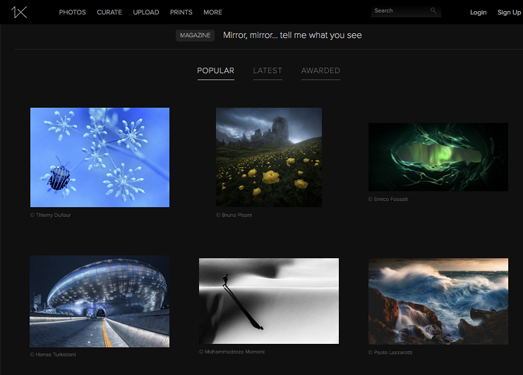Open the black-and-white desert shadow photo
The width and height of the screenshot is (523, 375).
[x=269, y=301]
